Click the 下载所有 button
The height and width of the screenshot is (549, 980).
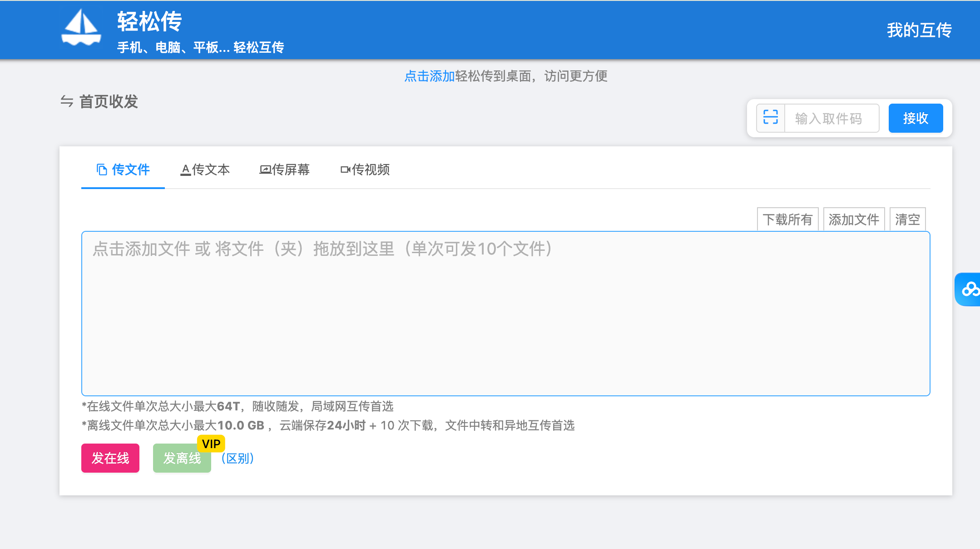[787, 220]
